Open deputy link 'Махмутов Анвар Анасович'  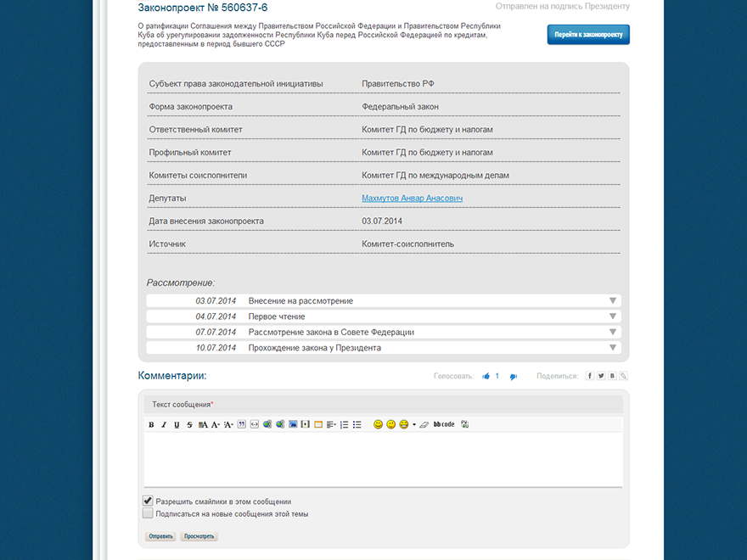pos(412,198)
